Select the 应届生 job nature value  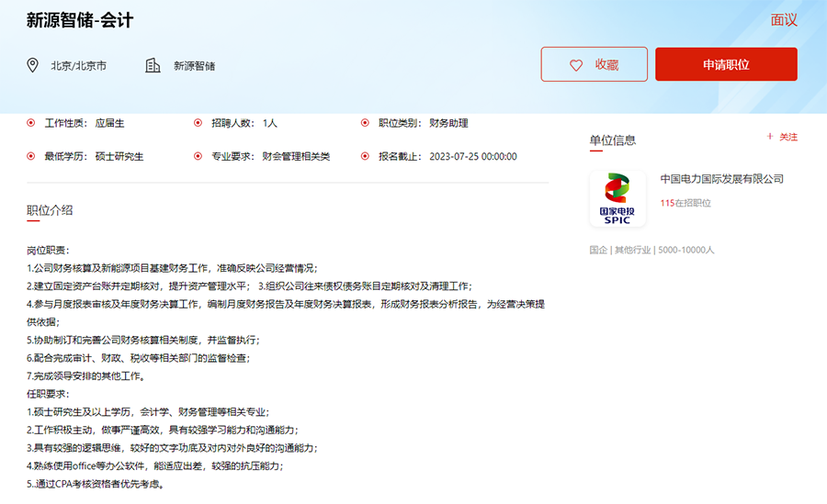109,123
